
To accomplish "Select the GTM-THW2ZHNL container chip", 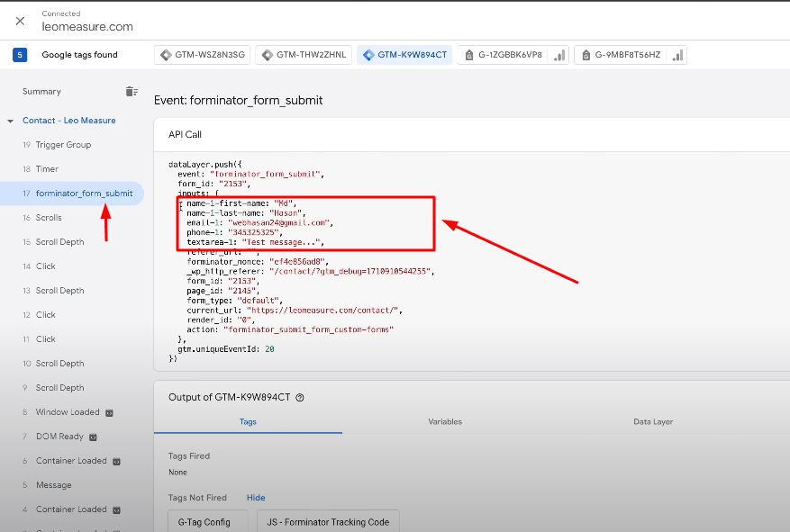I will (x=304, y=55).
